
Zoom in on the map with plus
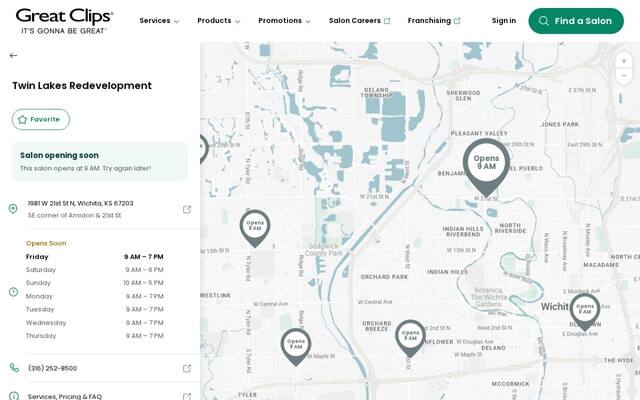click(623, 61)
